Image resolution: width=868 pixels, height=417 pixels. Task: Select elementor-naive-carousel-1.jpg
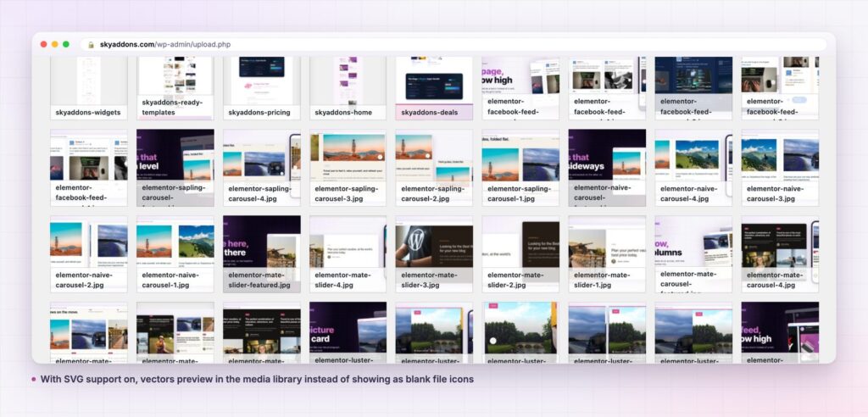(175, 254)
